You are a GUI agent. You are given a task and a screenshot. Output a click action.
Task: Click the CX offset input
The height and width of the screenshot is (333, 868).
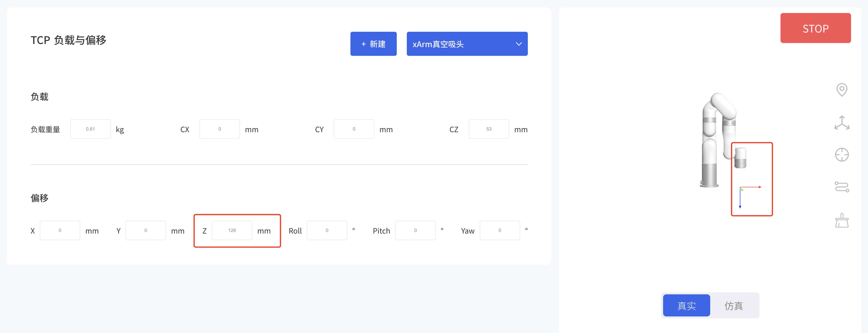click(219, 129)
